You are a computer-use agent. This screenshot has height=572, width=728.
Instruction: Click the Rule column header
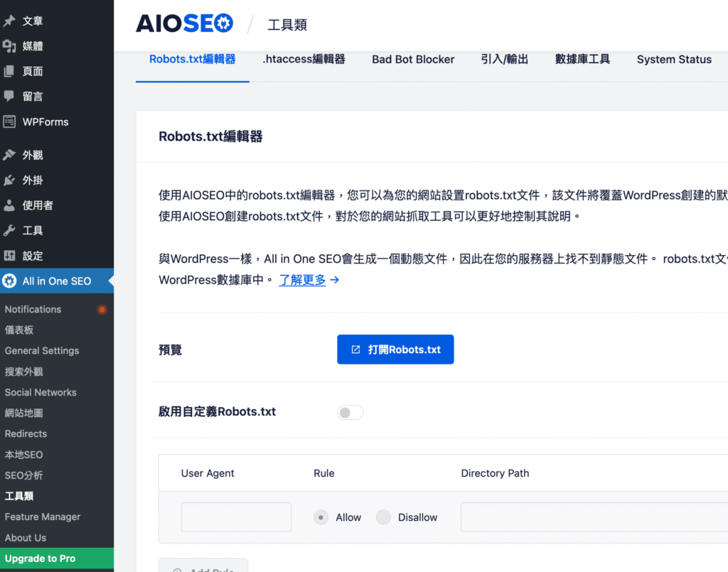[x=323, y=473]
